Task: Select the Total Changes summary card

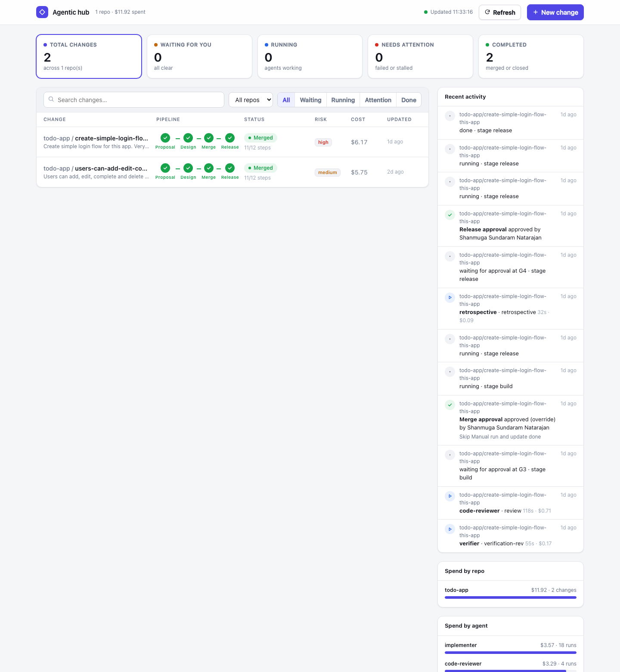Action: 89,56
